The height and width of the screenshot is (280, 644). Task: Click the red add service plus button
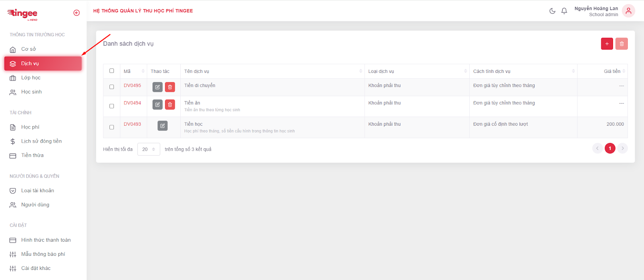(607, 44)
